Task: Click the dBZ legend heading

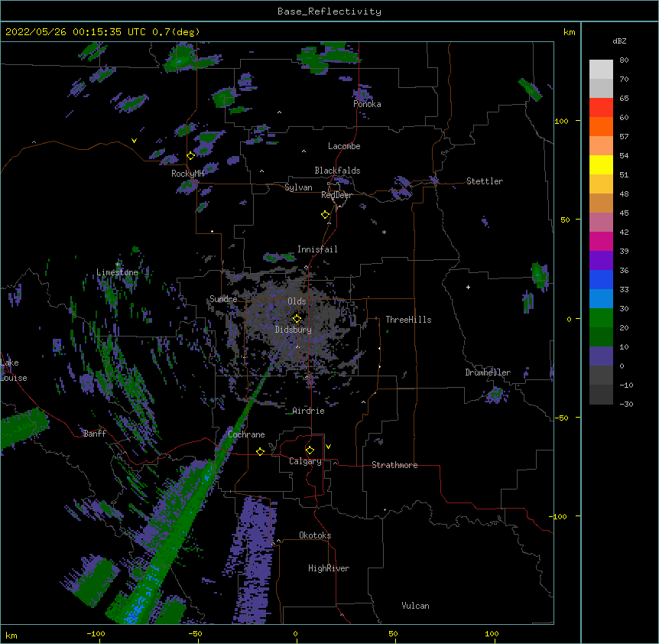Action: pos(619,41)
